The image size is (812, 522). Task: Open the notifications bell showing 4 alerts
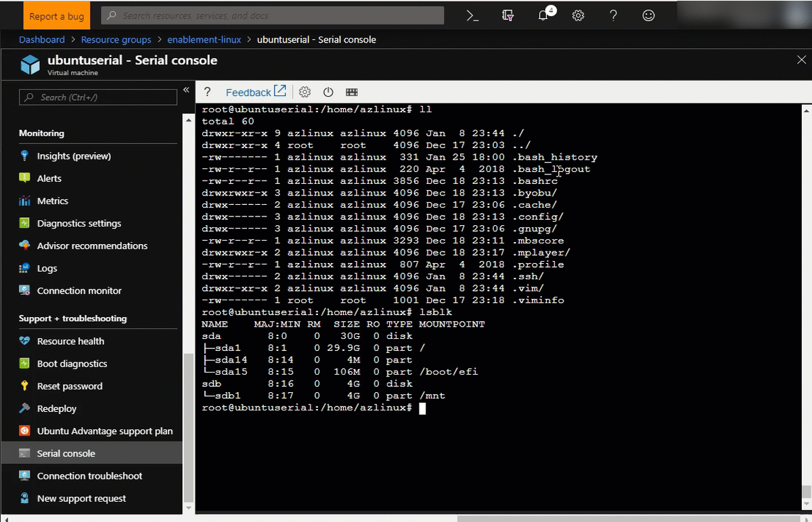[543, 15]
